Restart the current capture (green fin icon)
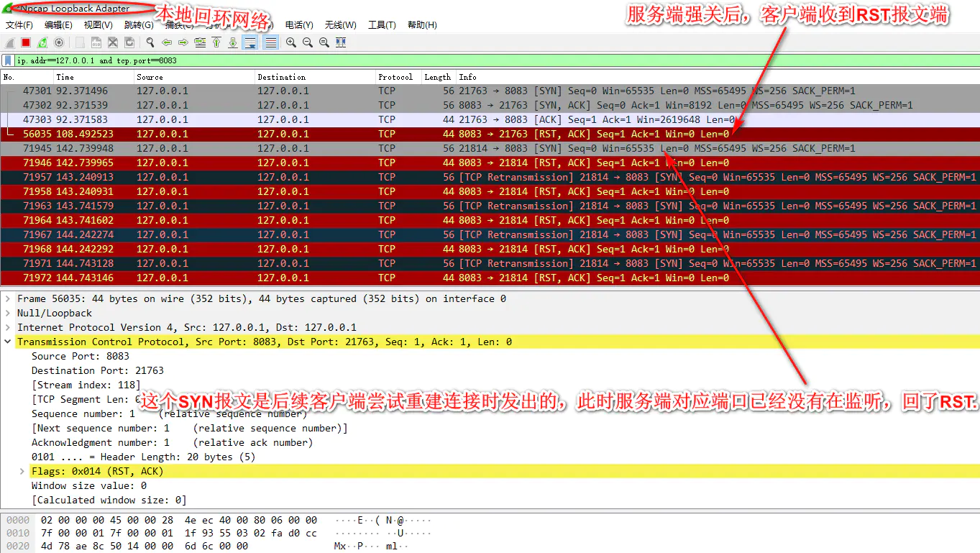The height and width of the screenshot is (553, 980). click(x=42, y=42)
